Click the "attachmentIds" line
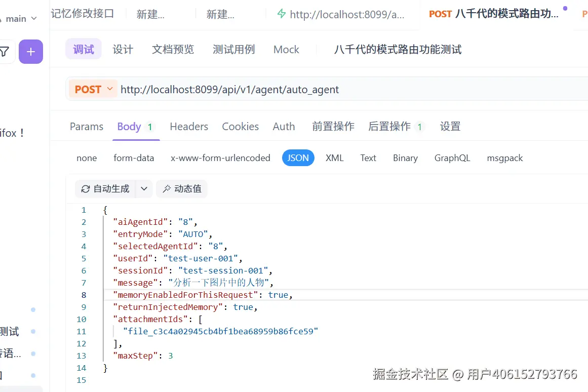This screenshot has height=392, width=588. [x=158, y=319]
